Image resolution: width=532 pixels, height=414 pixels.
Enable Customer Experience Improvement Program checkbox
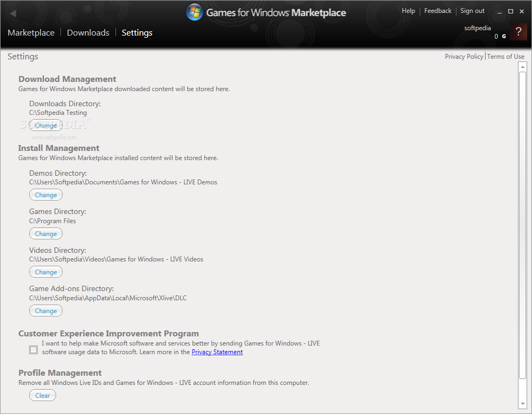(33, 349)
